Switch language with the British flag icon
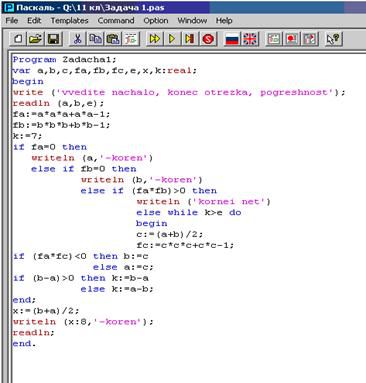 point(250,39)
